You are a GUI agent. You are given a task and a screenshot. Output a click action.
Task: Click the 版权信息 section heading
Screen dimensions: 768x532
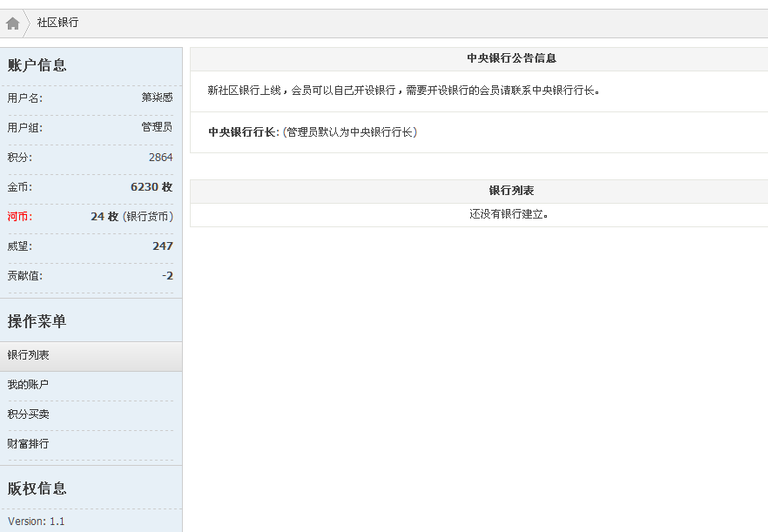(x=37, y=488)
